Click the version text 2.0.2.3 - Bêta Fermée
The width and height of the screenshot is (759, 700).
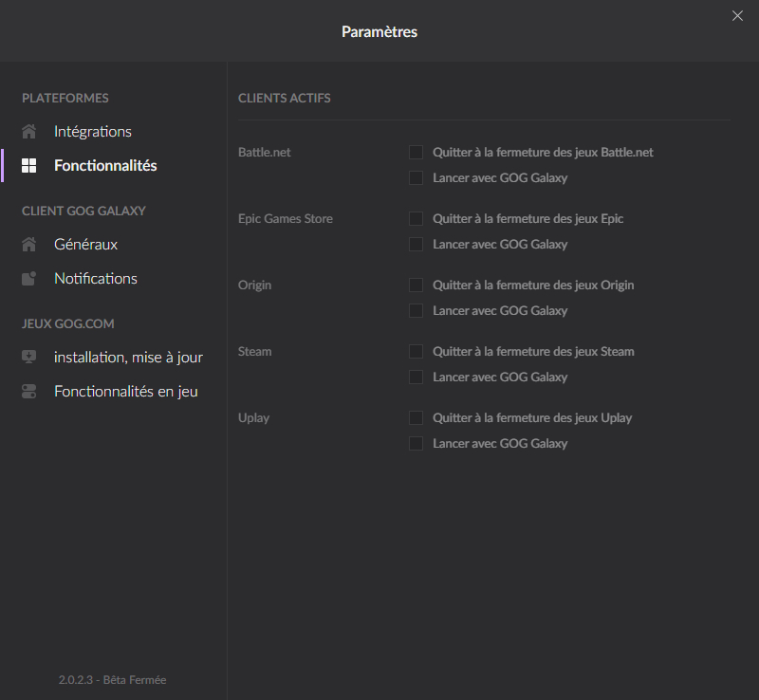click(x=112, y=680)
